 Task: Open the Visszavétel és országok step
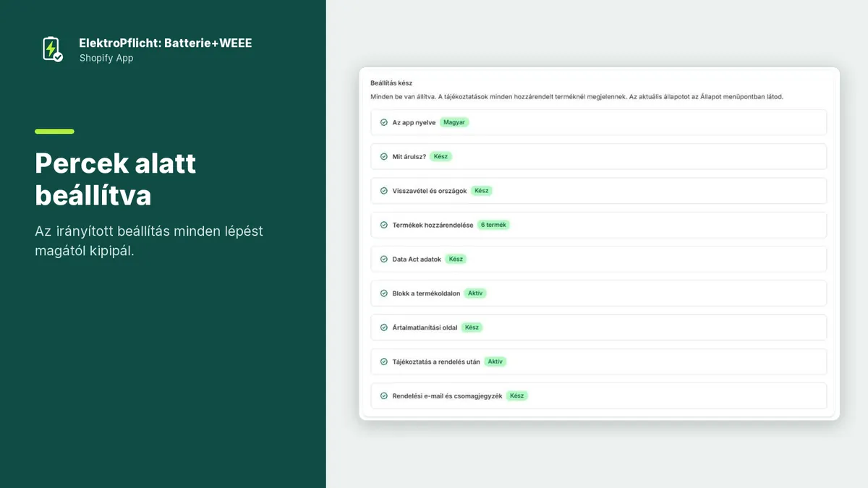tap(598, 191)
